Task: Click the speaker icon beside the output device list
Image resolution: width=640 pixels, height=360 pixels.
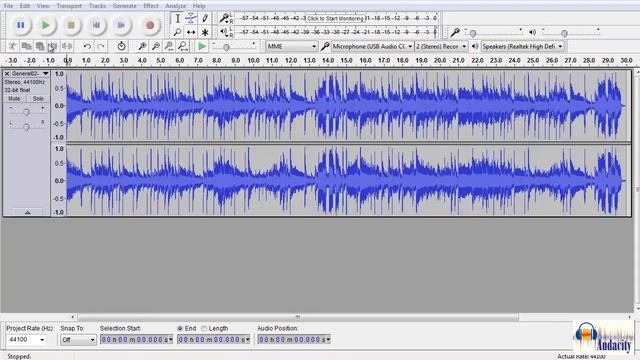Action: [x=475, y=47]
